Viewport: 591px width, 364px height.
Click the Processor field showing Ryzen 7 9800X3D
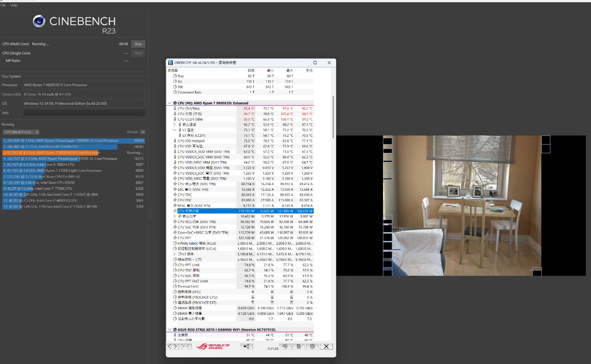point(84,85)
